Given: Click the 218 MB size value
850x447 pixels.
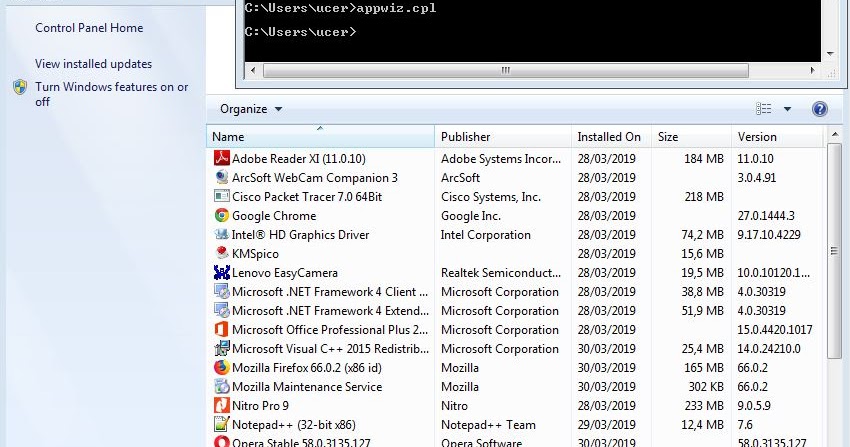Looking at the screenshot, I should coord(704,197).
